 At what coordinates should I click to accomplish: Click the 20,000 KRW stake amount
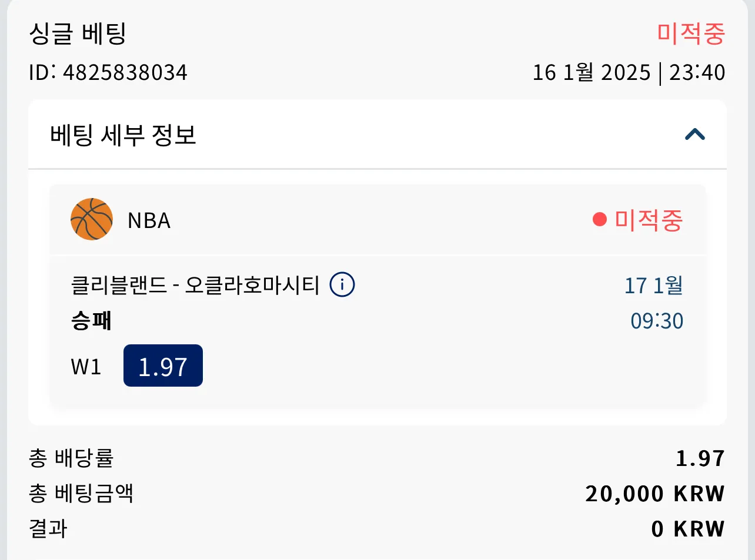tap(655, 494)
